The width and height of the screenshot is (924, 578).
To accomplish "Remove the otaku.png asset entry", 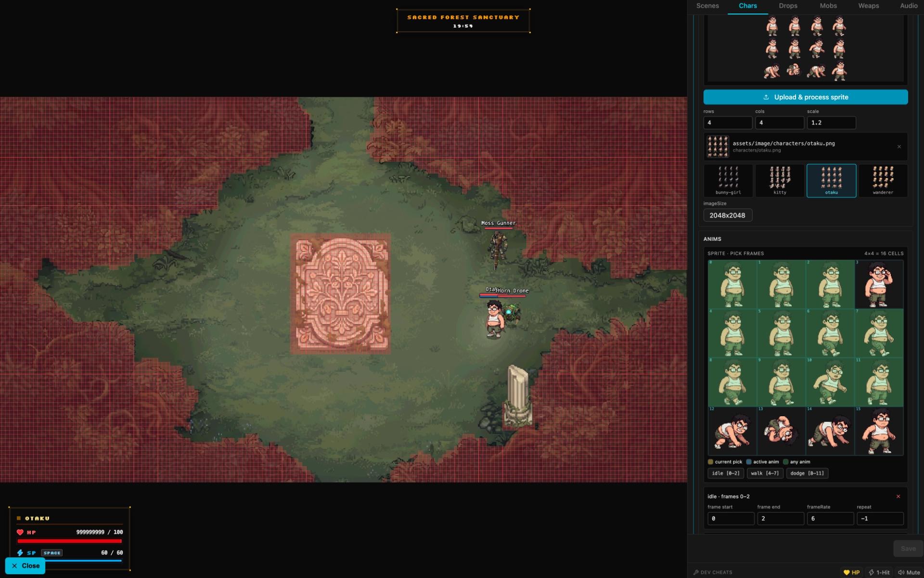I will 899,146.
